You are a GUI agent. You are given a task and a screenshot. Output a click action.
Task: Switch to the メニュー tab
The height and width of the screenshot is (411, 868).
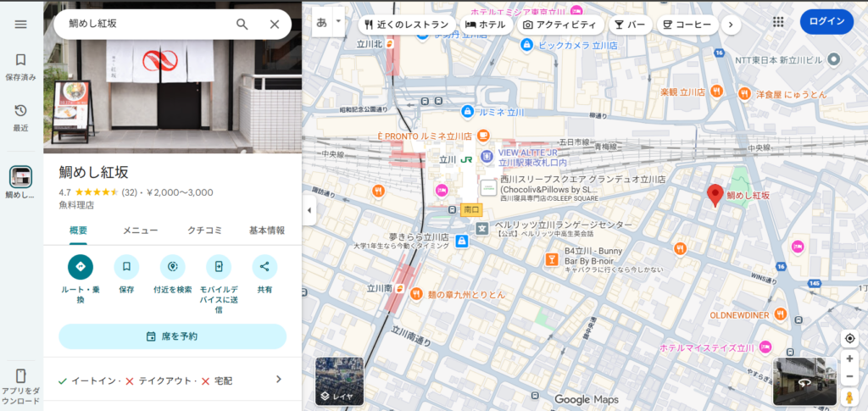coord(140,230)
